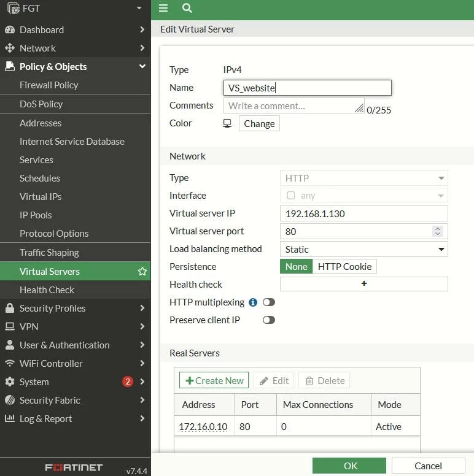Click the Log & Report chart icon
The width and height of the screenshot is (474, 476).
coord(10,418)
